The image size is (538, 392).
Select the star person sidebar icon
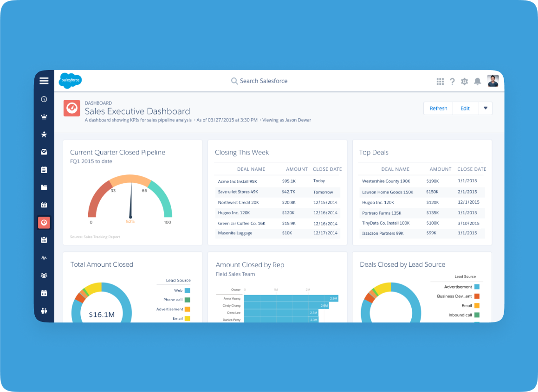tap(44, 135)
